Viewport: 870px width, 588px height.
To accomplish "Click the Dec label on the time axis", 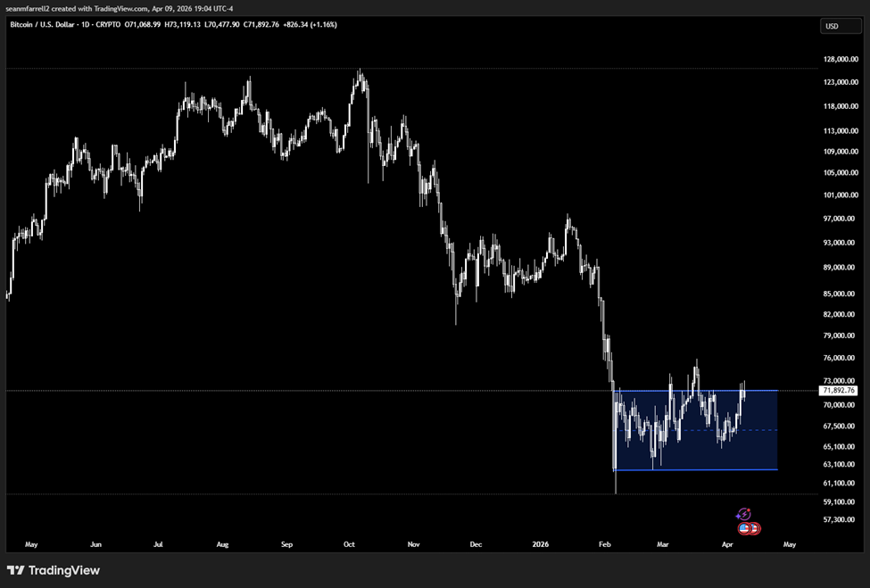I will (x=476, y=544).
